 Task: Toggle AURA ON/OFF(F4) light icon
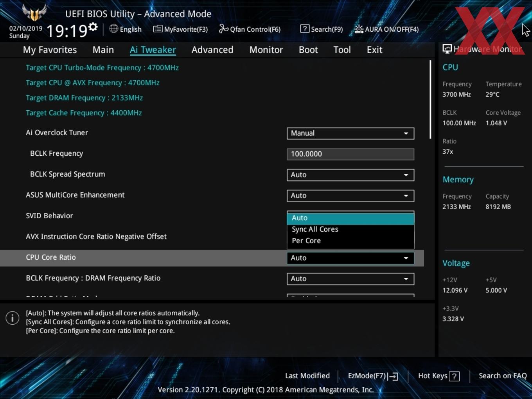[359, 29]
